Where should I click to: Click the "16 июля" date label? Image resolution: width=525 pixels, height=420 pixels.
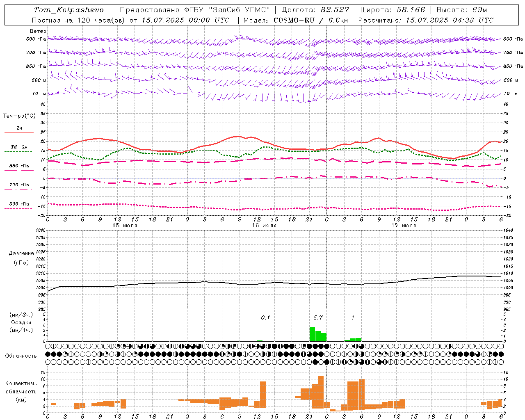pyautogui.click(x=264, y=226)
